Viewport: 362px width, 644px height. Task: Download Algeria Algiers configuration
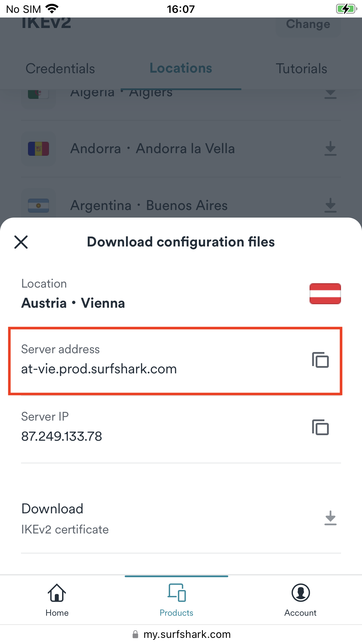click(330, 94)
